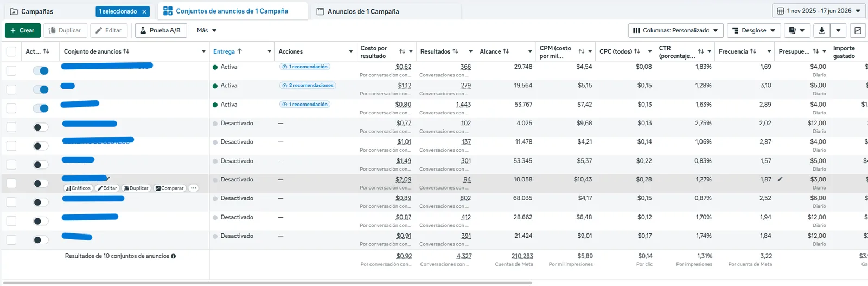The image size is (868, 286).
Task: Click the pencil Editar chip in hovered row
Action: tap(107, 188)
